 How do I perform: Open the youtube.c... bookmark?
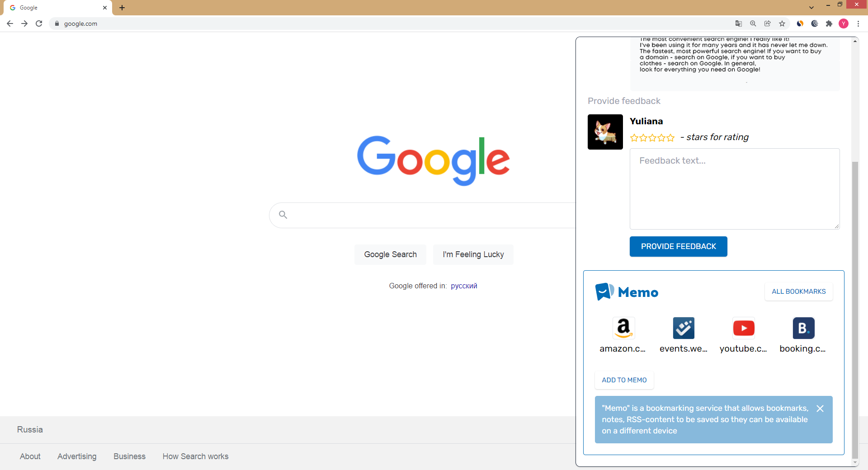(744, 335)
